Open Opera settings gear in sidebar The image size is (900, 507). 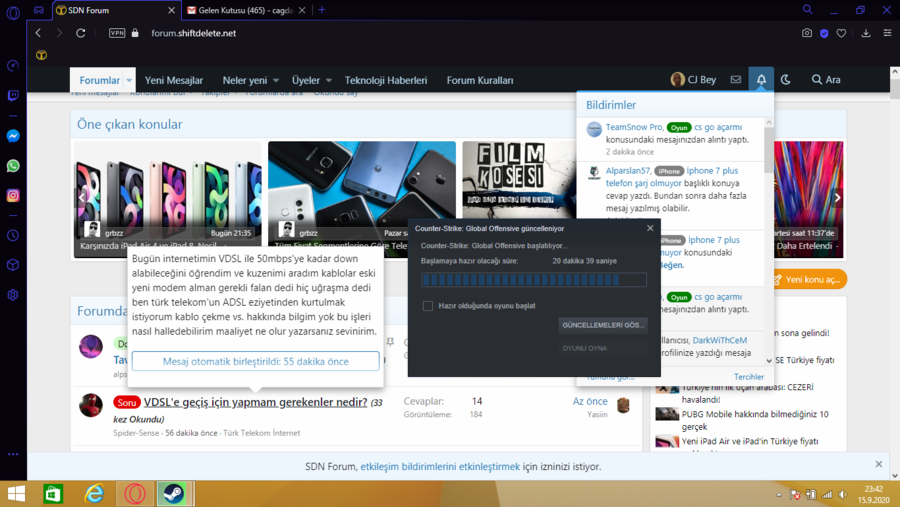(13, 295)
